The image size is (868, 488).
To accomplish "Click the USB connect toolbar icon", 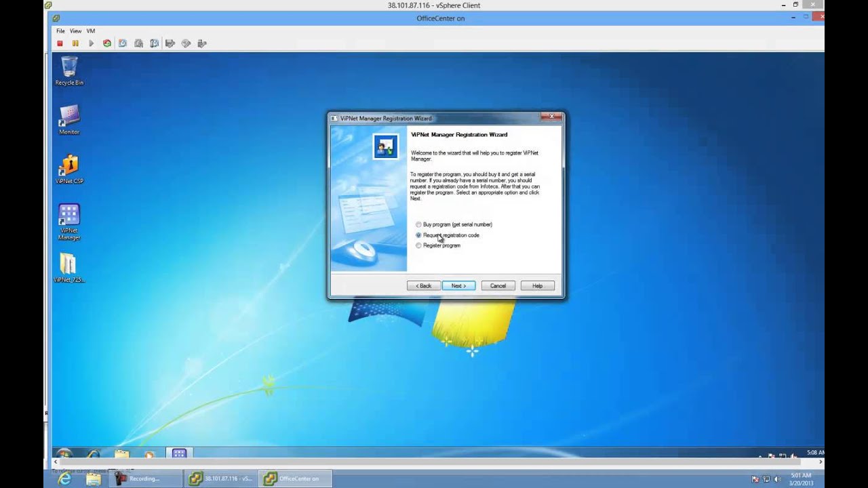I will [201, 43].
